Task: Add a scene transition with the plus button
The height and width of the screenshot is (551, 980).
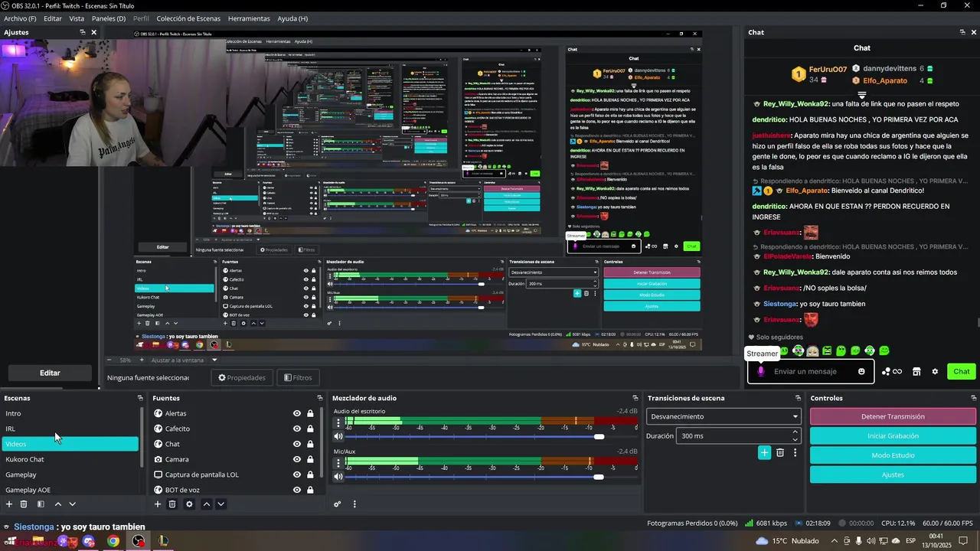Action: click(764, 452)
